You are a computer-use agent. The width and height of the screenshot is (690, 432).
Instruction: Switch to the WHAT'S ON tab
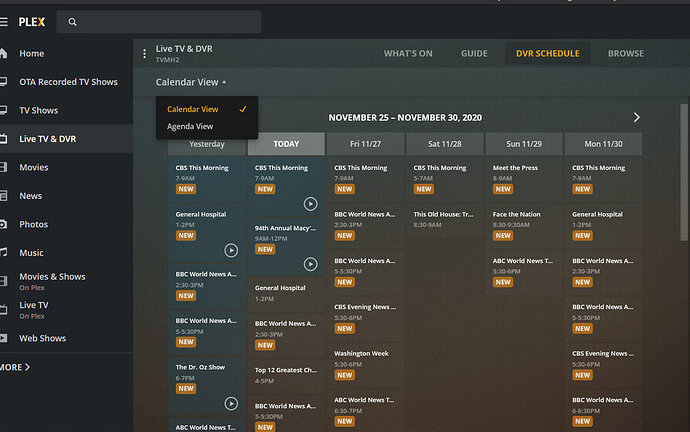(x=408, y=54)
